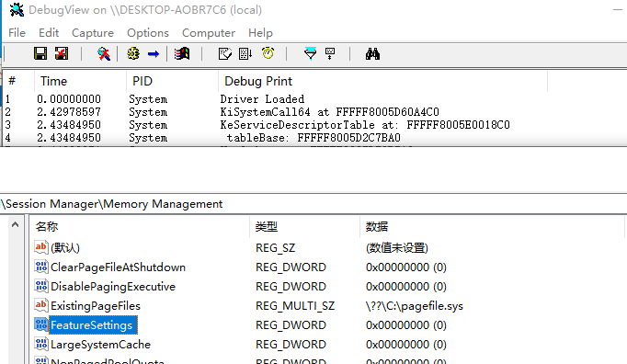Viewport: 627px width, 364px height.
Task: Click the Save floppy disk icon
Action: point(40,53)
